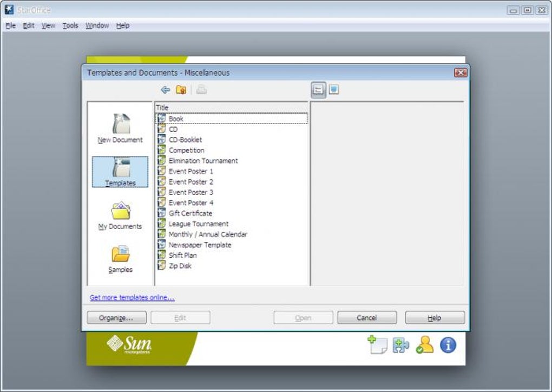Image resolution: width=552 pixels, height=392 pixels.
Task: Open the Up One Level folder icon
Action: click(181, 90)
